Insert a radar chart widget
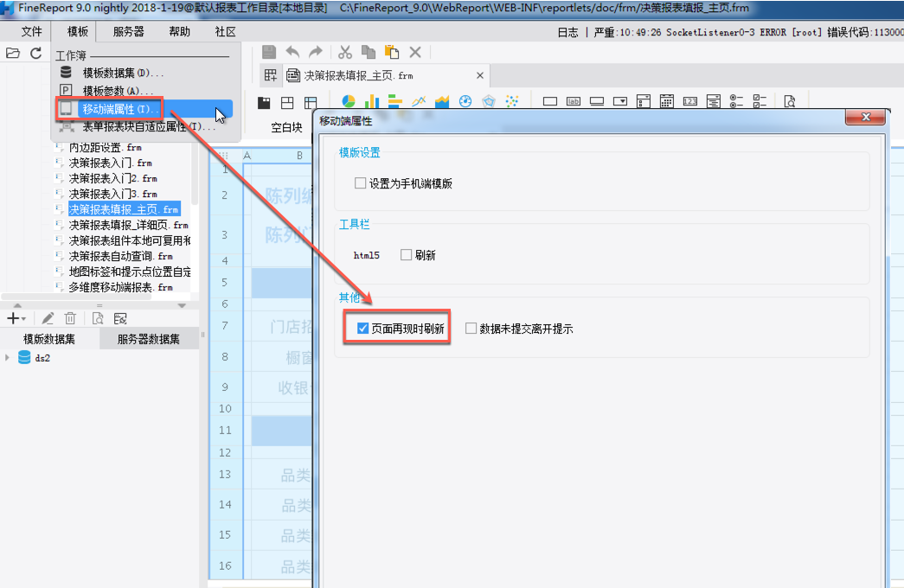 pyautogui.click(x=488, y=101)
